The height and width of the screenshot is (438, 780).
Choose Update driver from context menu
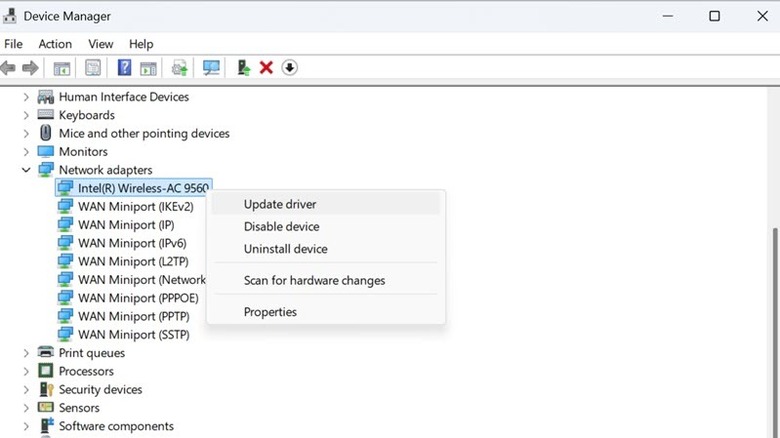click(280, 204)
